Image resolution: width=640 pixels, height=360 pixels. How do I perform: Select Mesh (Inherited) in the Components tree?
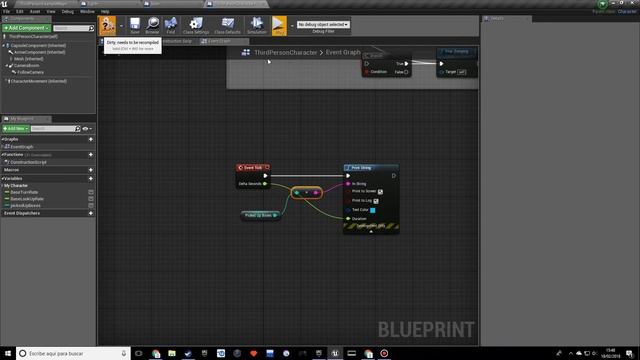click(x=28, y=59)
